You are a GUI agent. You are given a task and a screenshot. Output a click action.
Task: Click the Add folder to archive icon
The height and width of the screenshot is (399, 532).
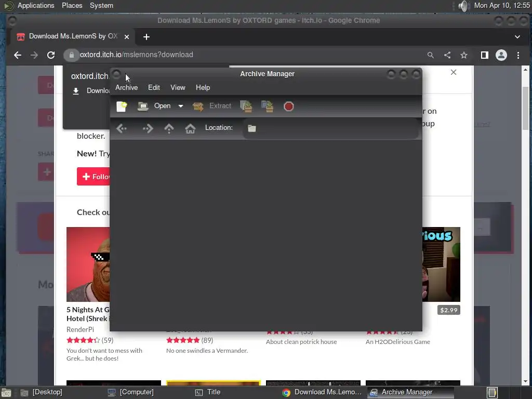coord(268,106)
